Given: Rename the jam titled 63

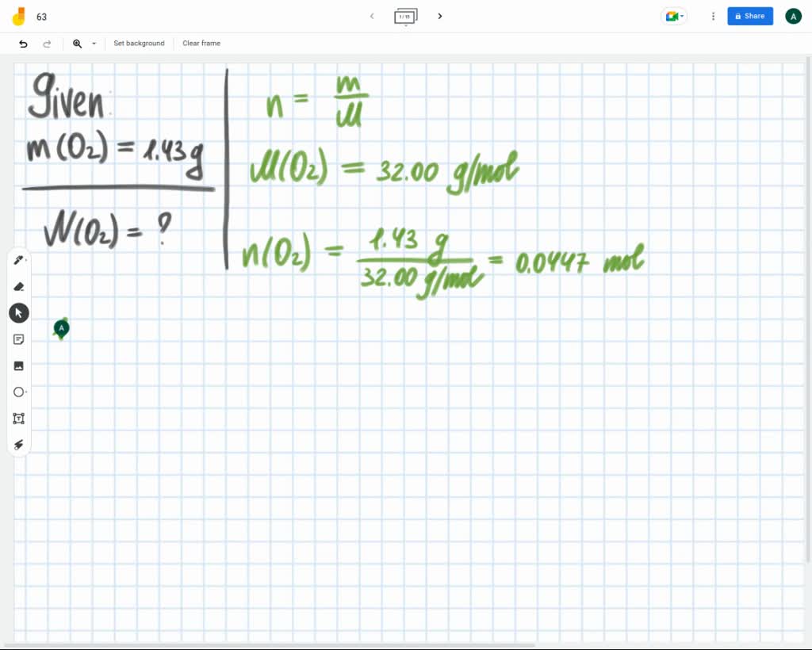Looking at the screenshot, I should [41, 16].
